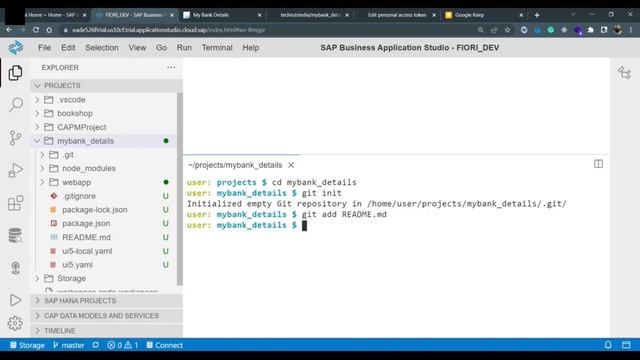Open the Terminal menu
The image size is (640, 360).
217,48
